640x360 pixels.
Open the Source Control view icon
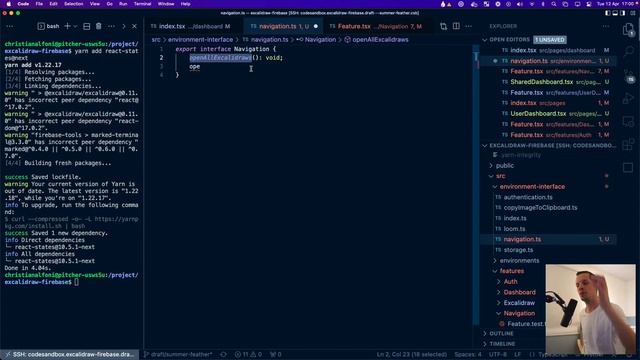628,75
